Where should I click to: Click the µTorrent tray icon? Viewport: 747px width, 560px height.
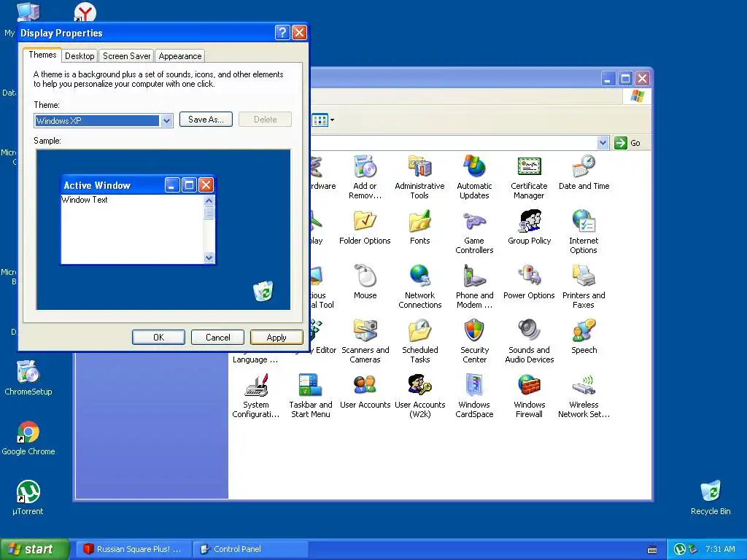pyautogui.click(x=680, y=549)
